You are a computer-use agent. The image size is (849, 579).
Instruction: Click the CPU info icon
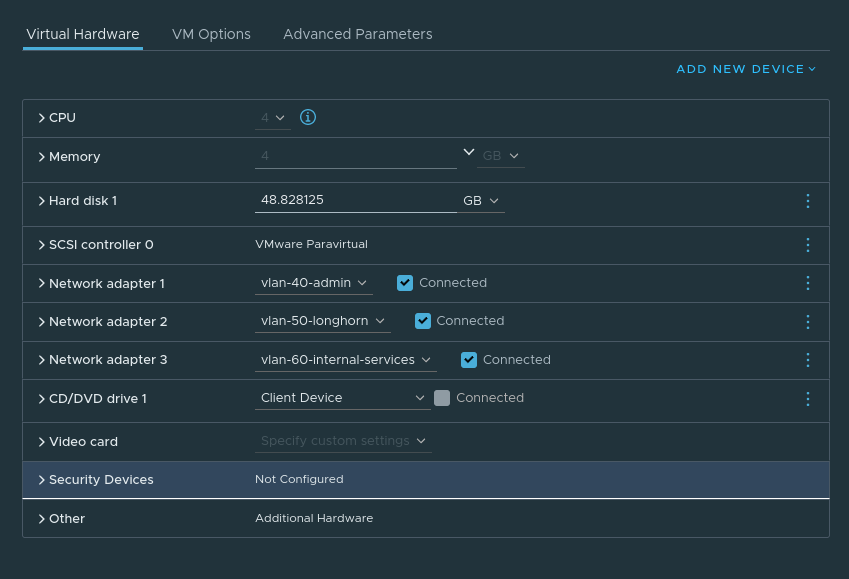tap(308, 117)
